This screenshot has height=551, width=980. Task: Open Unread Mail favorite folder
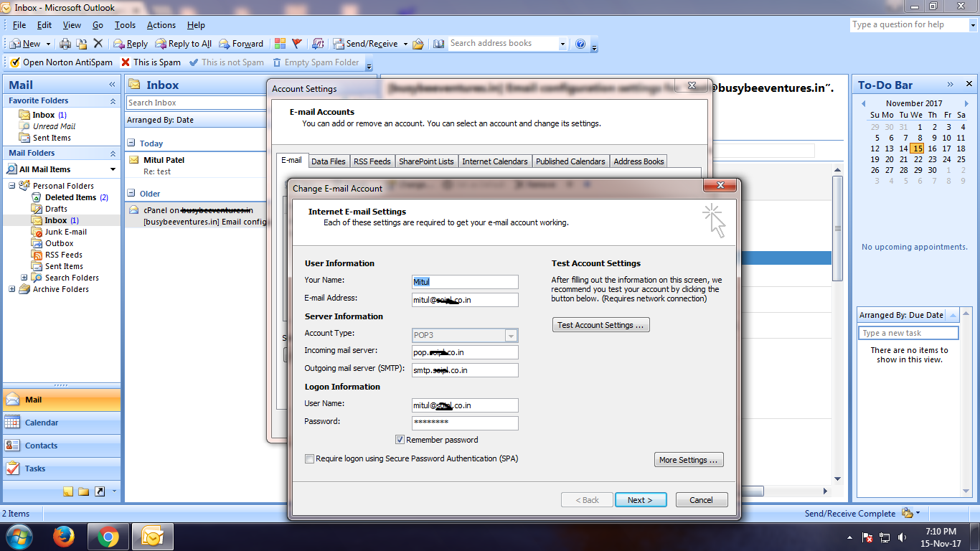click(47, 126)
